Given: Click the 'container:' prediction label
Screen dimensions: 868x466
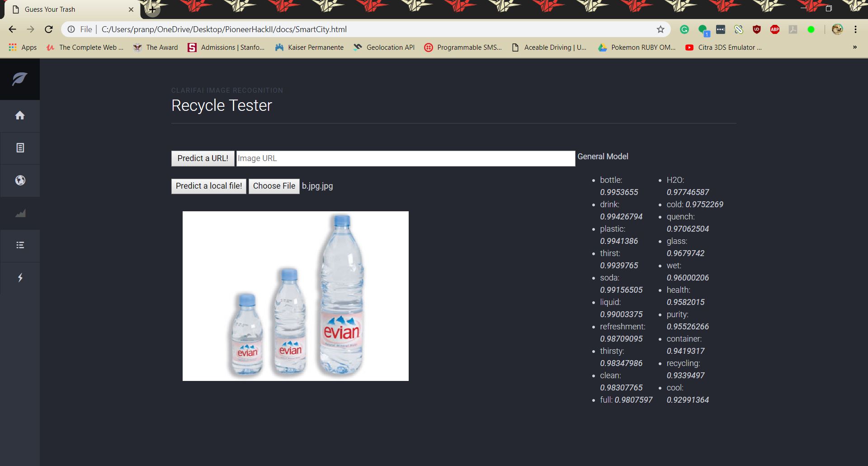Looking at the screenshot, I should tap(684, 339).
